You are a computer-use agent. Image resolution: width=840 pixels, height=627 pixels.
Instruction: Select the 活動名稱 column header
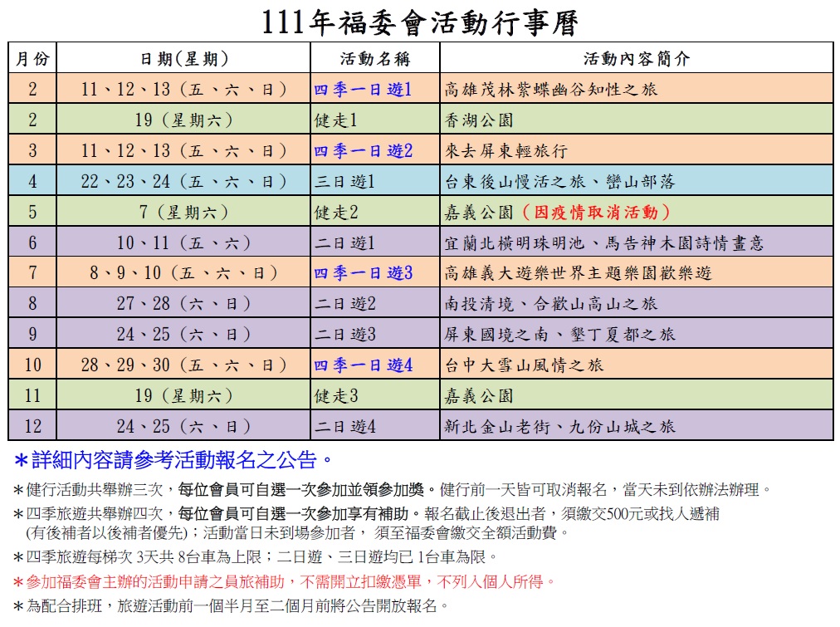pyautogui.click(x=375, y=59)
